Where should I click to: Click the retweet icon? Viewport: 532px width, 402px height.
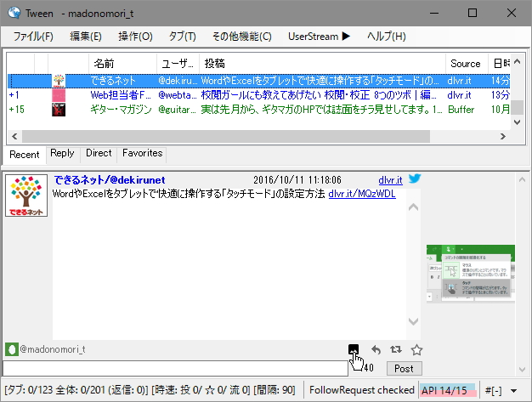pyautogui.click(x=396, y=349)
